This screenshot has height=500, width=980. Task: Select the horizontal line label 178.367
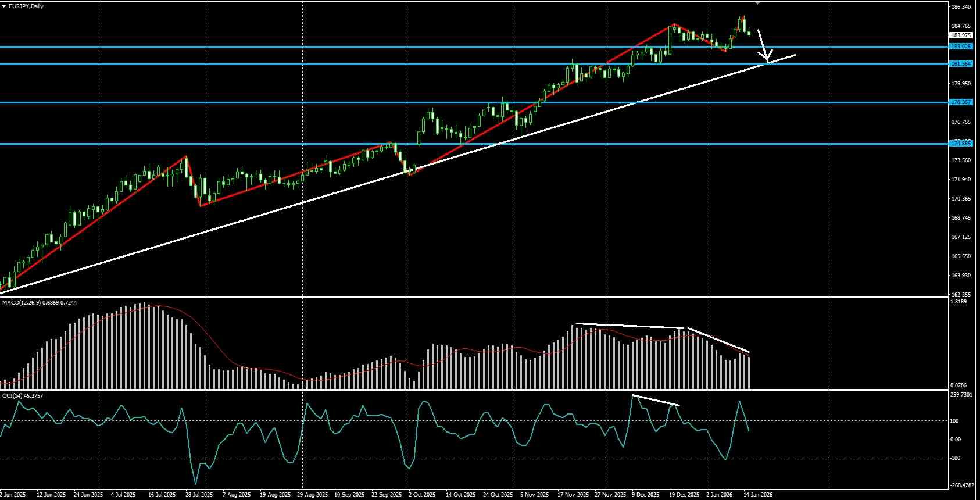pyautogui.click(x=961, y=102)
